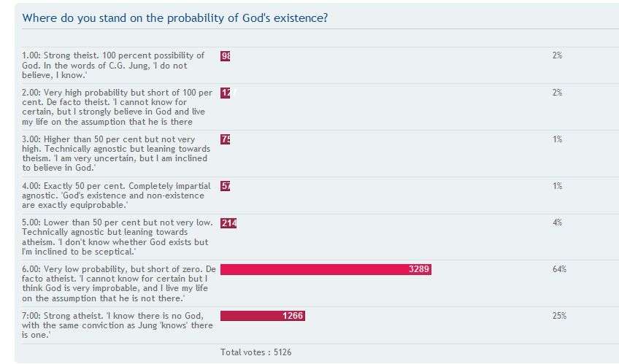
Task: Click the 64% result percentage
Action: tap(559, 269)
